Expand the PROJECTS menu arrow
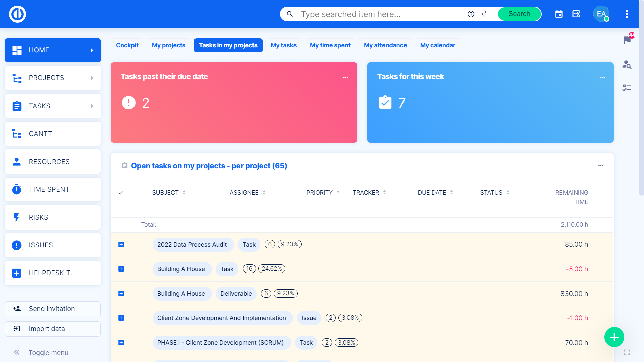Image resolution: width=644 pixels, height=362 pixels. tap(92, 78)
